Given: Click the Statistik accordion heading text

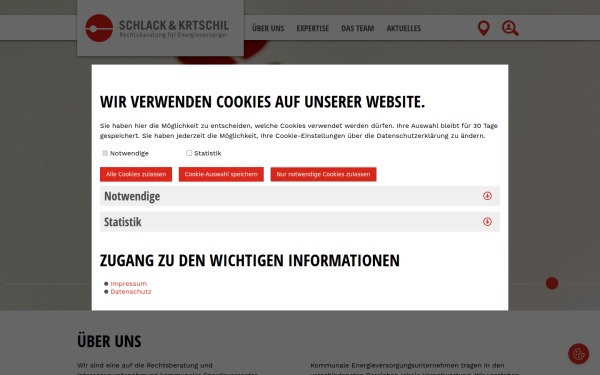Looking at the screenshot, I should tap(122, 222).
